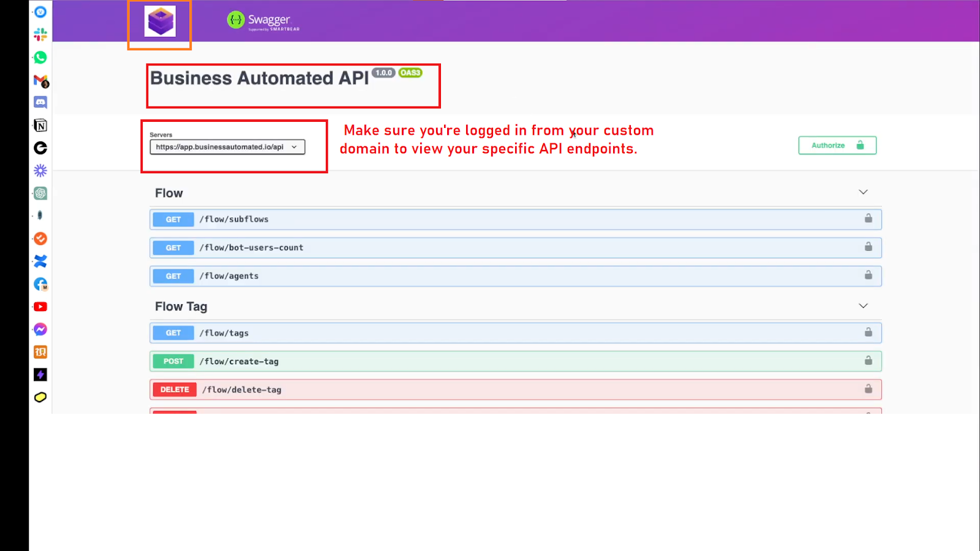Screen dimensions: 980x551
Task: Click the OAS3 badge
Action: pos(410,73)
